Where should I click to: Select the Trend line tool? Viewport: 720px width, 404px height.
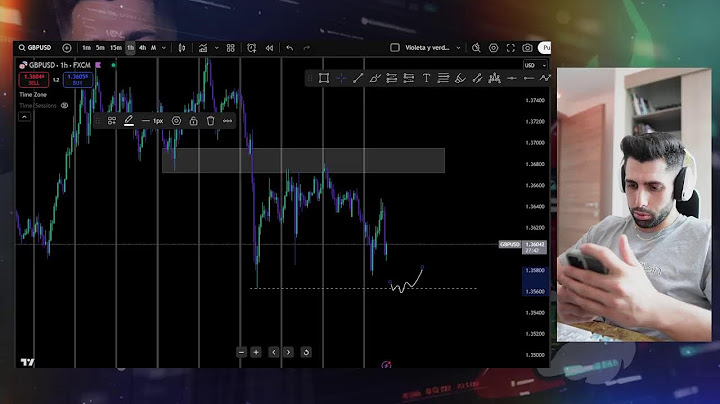click(358, 79)
